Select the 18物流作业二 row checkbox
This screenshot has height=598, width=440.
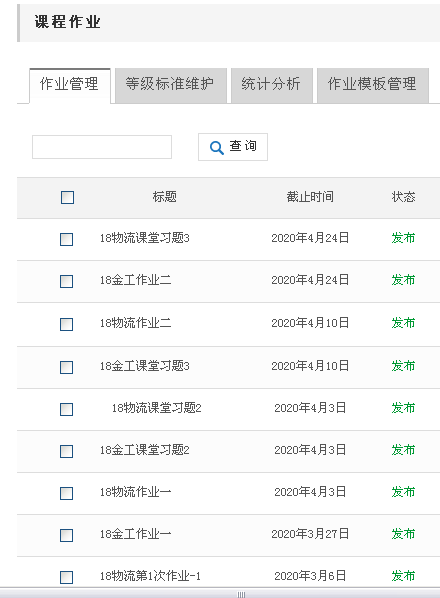click(x=67, y=325)
